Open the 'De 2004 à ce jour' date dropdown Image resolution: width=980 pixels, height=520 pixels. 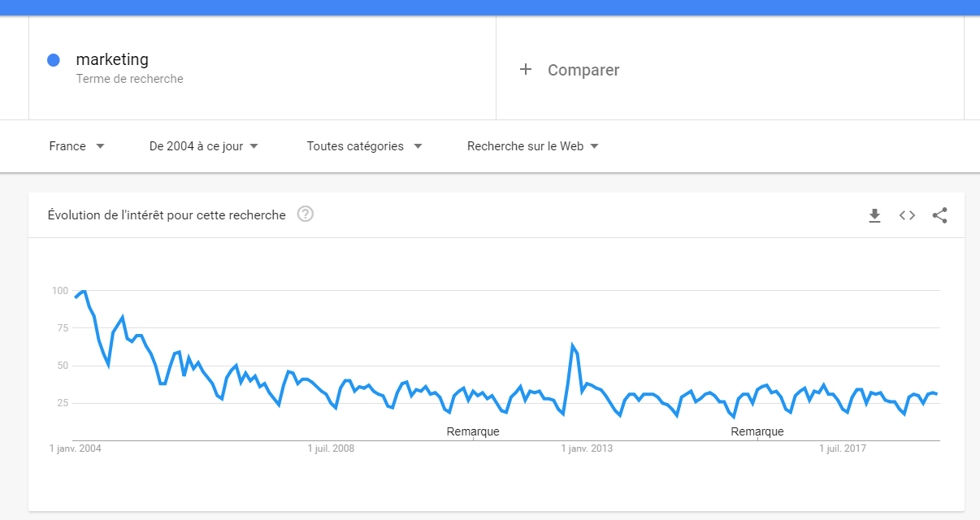(204, 146)
